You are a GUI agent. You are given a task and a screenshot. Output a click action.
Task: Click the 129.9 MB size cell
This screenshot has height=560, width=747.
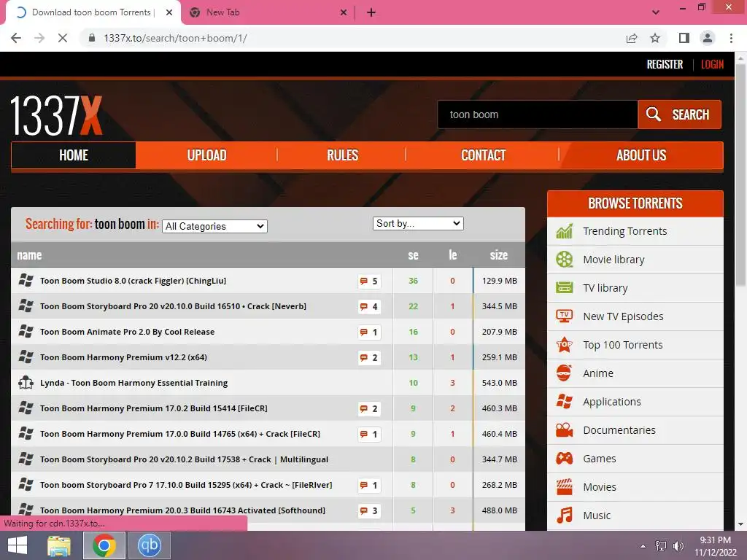pyautogui.click(x=499, y=281)
